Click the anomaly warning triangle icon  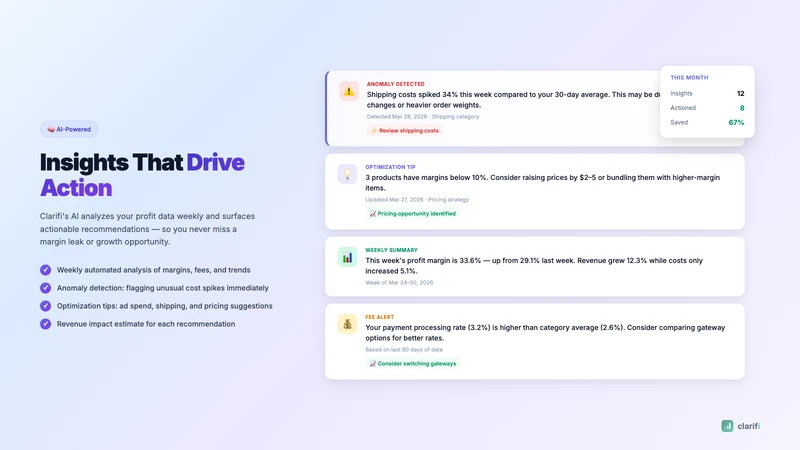tap(349, 91)
